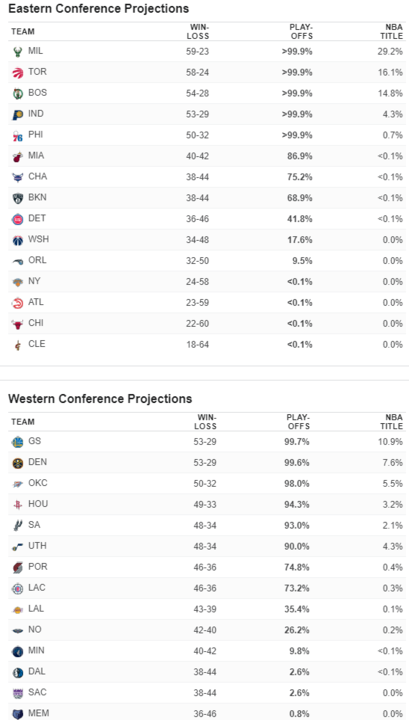409x720 pixels.
Task: Click the Philadelphia 76ers logo
Action: pyautogui.click(x=17, y=135)
